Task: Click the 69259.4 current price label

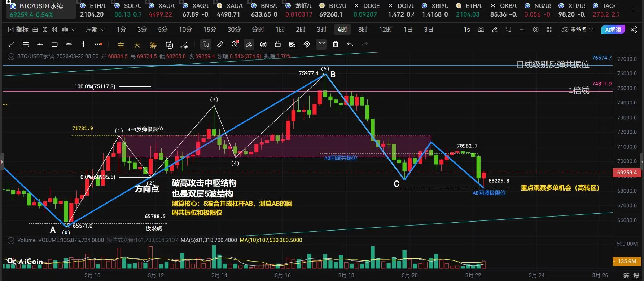Action: tap(627, 173)
